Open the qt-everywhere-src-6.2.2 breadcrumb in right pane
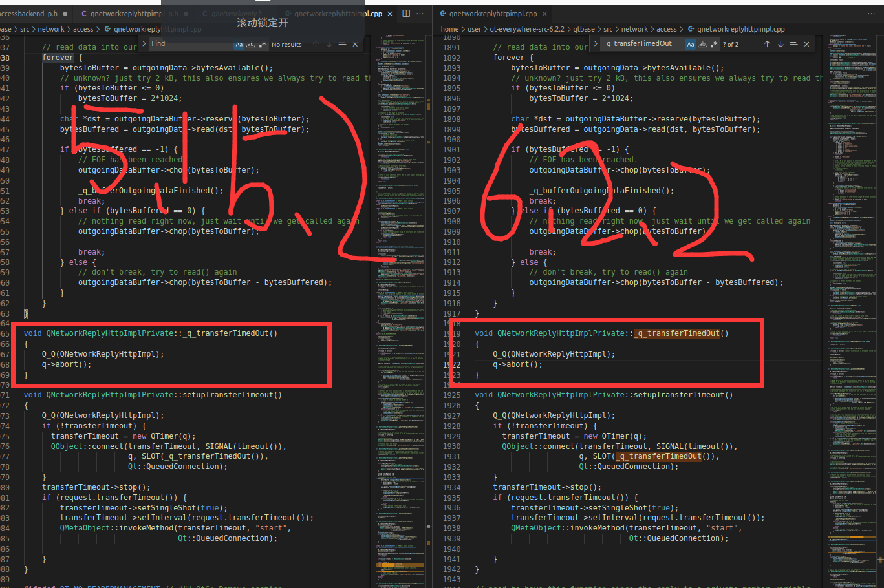Viewport: 884px width, 588px height. tap(526, 29)
